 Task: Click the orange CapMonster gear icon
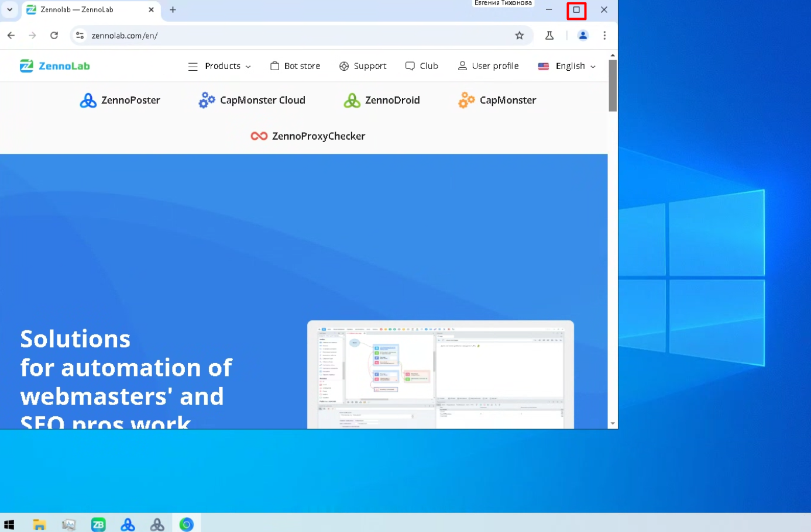466,101
